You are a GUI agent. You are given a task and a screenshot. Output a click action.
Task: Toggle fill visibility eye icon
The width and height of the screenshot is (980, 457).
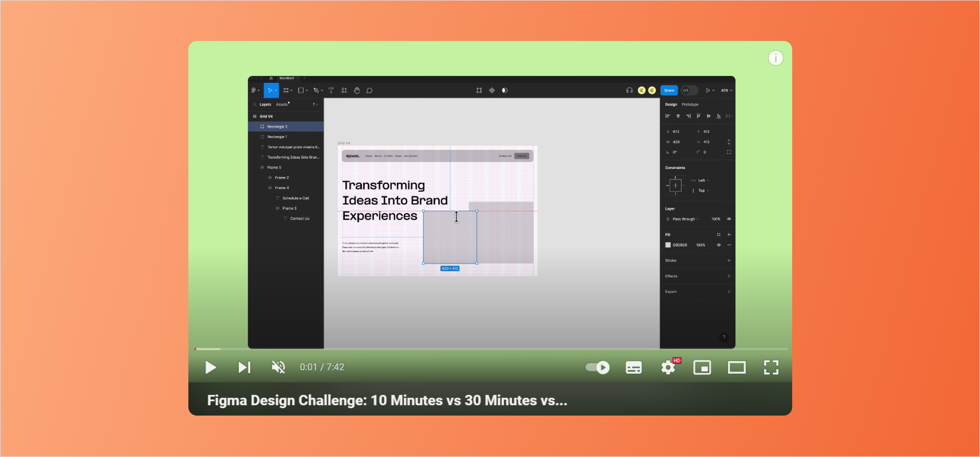[719, 245]
